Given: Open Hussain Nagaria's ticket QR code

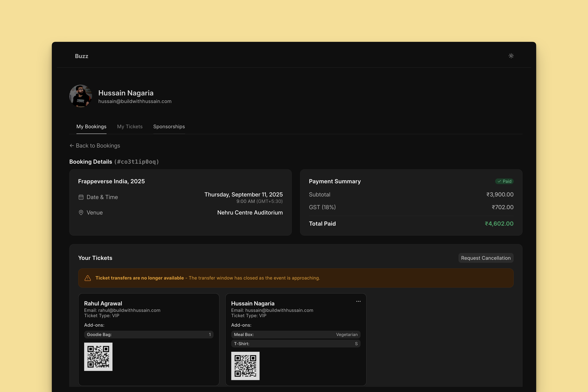Looking at the screenshot, I should click(x=245, y=366).
